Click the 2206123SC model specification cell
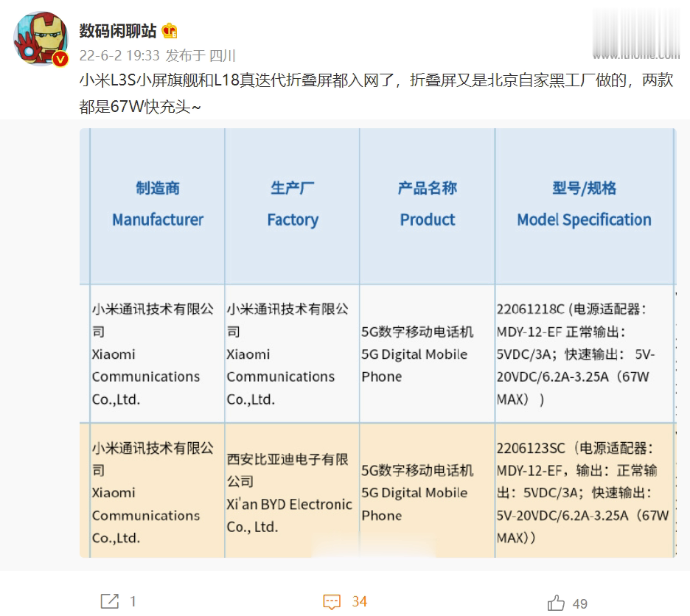This screenshot has width=690, height=616. pos(585,492)
